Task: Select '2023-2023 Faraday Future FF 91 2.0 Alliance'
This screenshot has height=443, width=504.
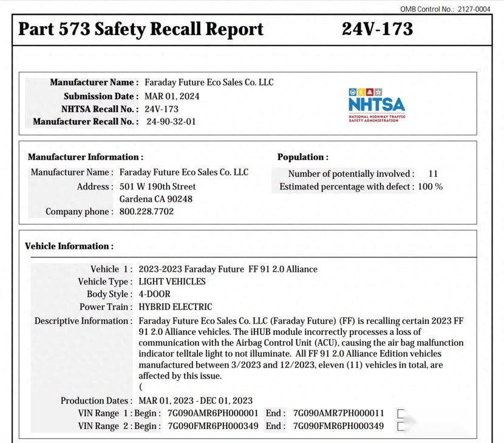Action: (228, 269)
